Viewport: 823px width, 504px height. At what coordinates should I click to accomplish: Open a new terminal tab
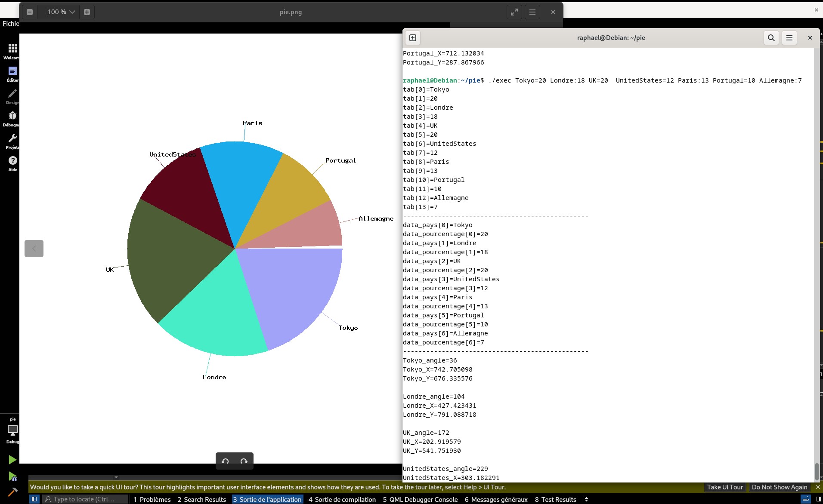412,38
